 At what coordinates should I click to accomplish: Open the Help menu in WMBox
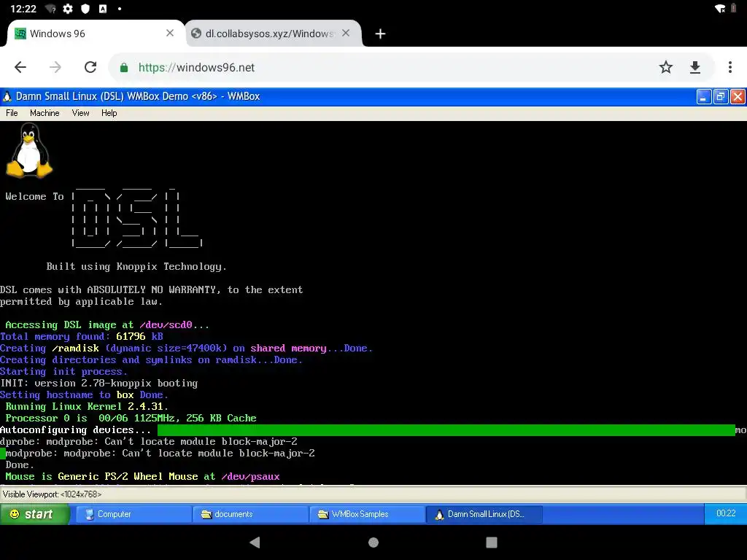tap(109, 113)
